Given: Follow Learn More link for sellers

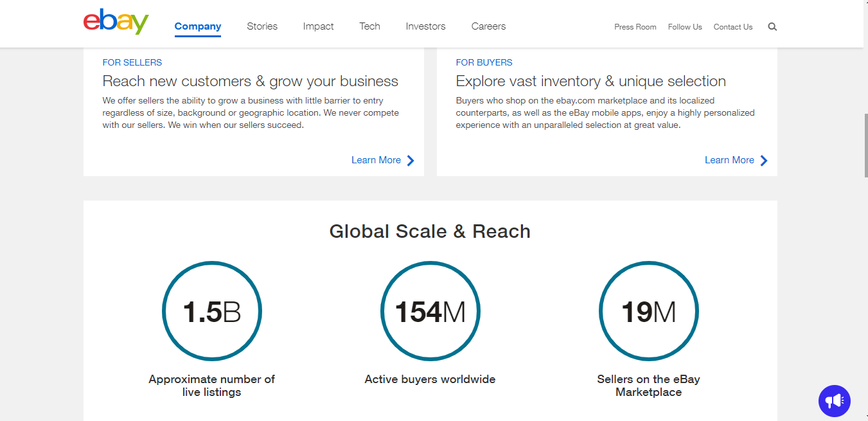Looking at the screenshot, I should click(376, 160).
